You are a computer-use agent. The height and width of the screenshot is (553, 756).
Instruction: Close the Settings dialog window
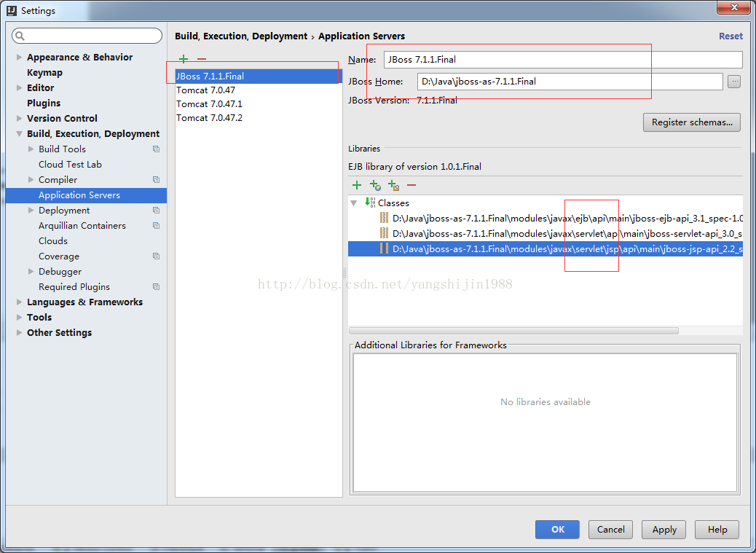pyautogui.click(x=734, y=8)
